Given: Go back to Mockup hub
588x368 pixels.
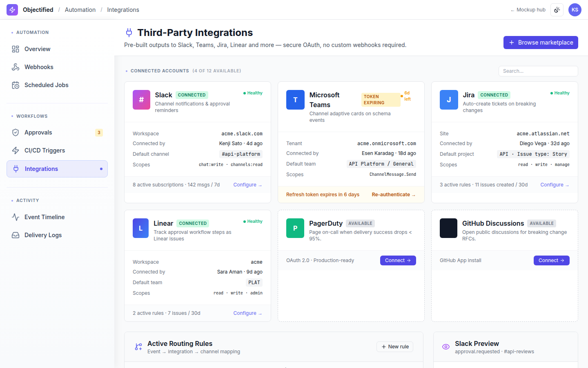Looking at the screenshot, I should (528, 10).
